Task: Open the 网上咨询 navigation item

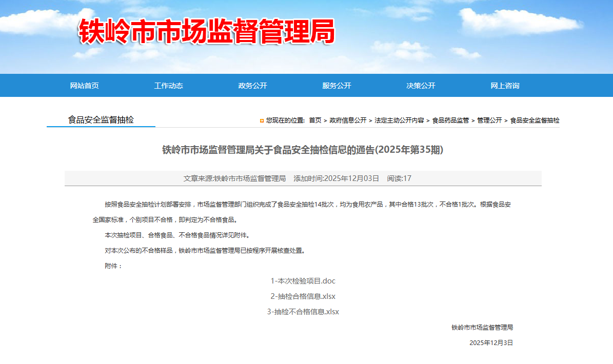Action: 505,86
